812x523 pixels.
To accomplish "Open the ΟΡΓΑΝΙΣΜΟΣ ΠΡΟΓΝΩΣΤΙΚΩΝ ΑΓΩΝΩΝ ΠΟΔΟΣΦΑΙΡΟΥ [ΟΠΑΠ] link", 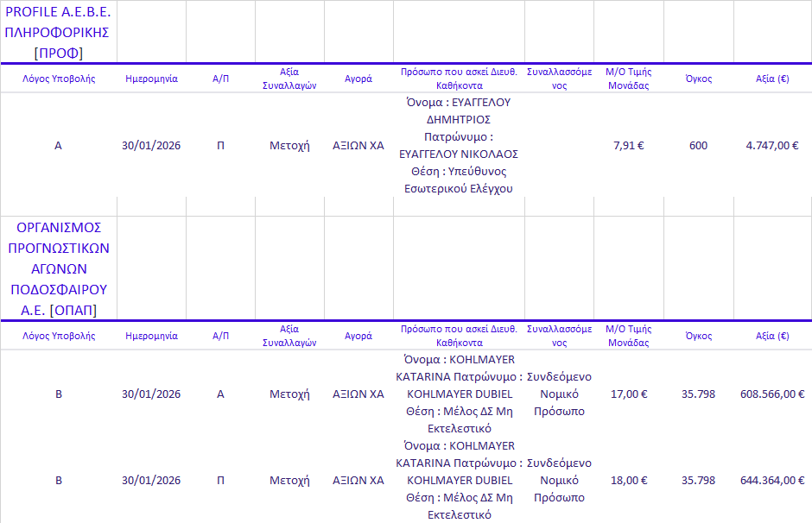I will coord(59,268).
